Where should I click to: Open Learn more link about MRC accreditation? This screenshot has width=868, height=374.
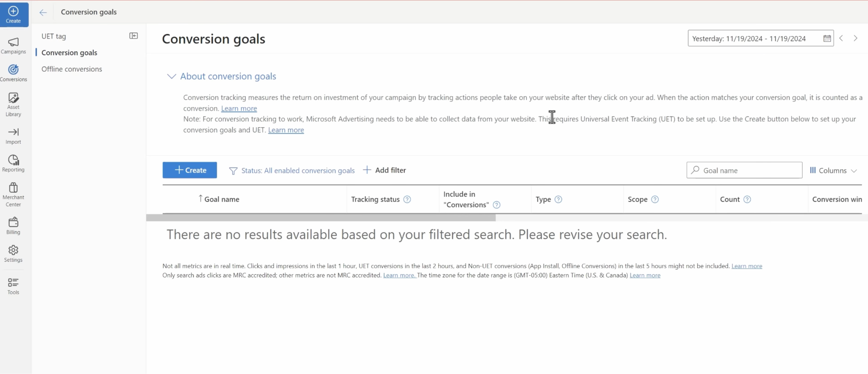point(399,276)
